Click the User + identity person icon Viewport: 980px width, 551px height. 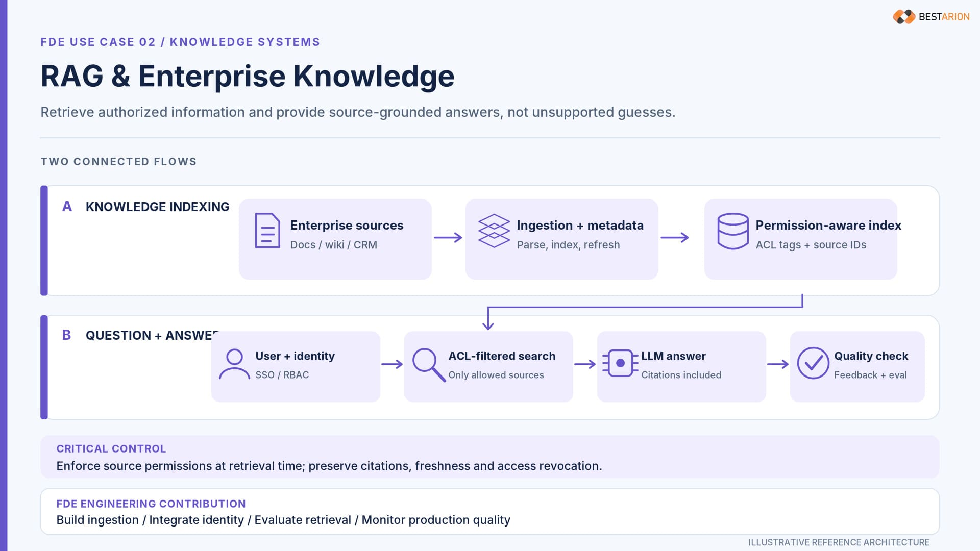coord(234,364)
